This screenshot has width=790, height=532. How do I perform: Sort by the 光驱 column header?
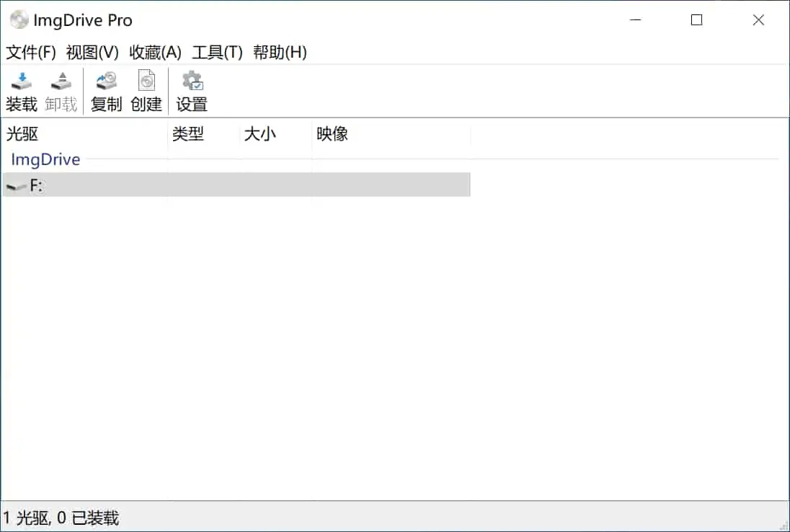pyautogui.click(x=84, y=133)
